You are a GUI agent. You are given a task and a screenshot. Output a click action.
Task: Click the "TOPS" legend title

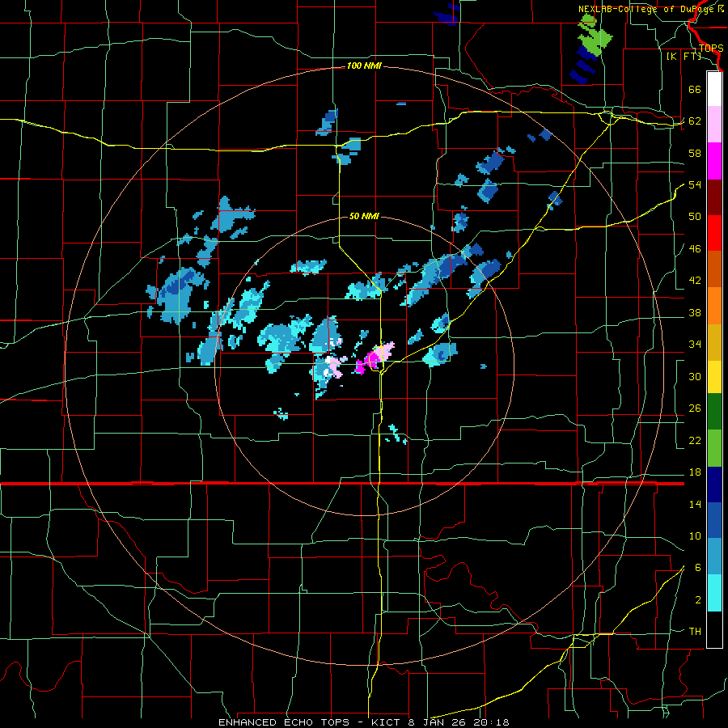coord(711,48)
